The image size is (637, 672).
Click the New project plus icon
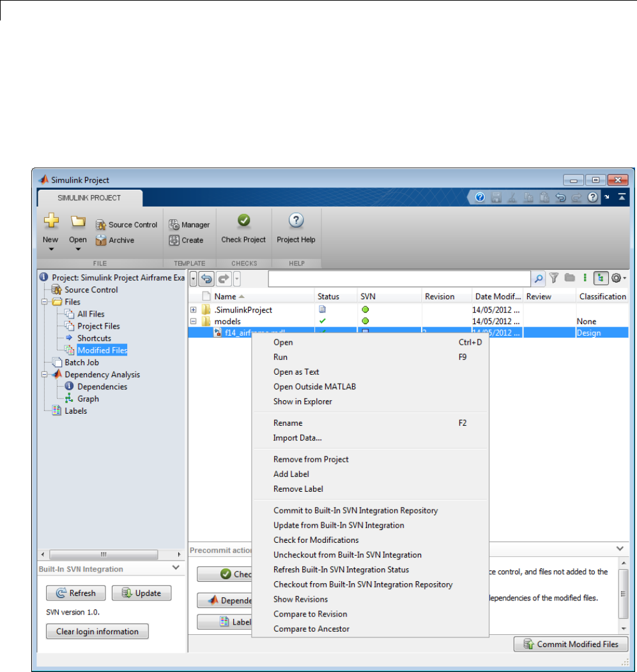(x=51, y=221)
